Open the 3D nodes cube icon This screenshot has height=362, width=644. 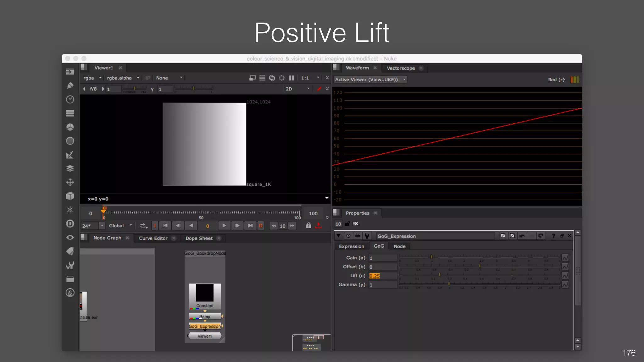70,196
